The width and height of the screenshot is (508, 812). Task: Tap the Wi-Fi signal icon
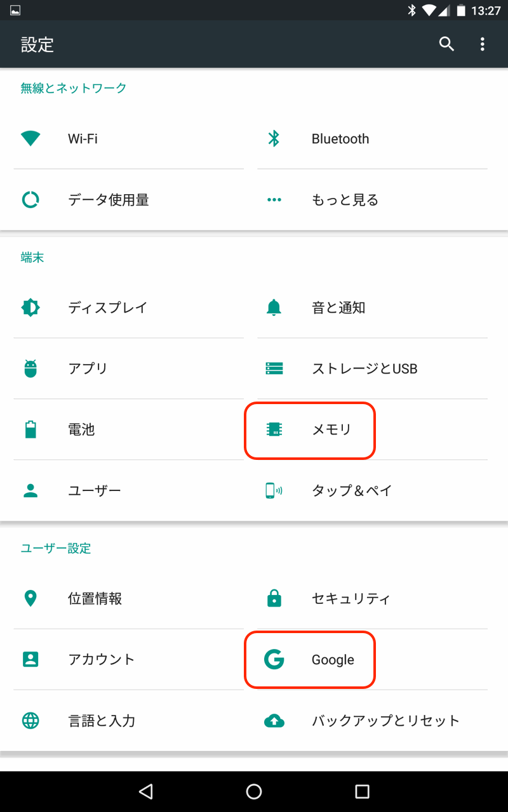click(30, 138)
